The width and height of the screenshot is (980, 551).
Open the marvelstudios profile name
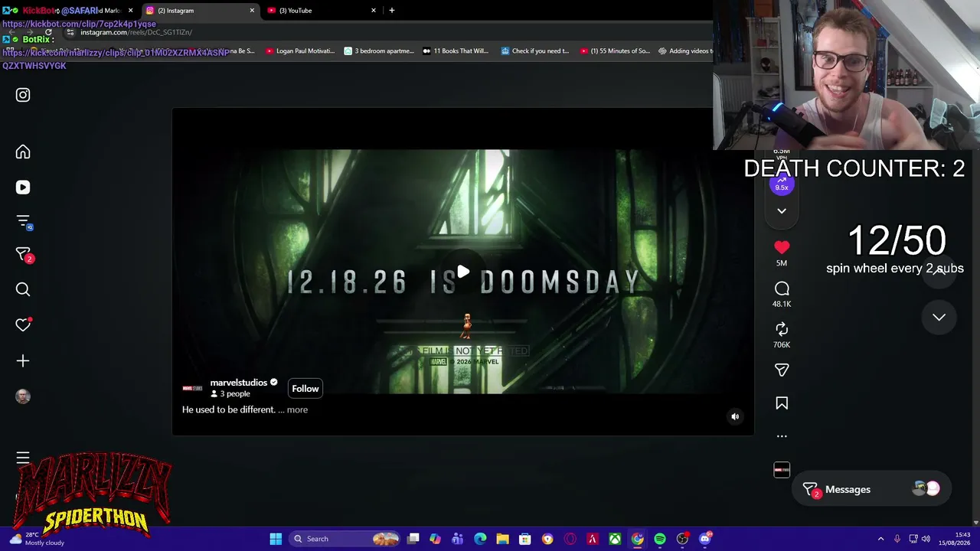click(239, 383)
